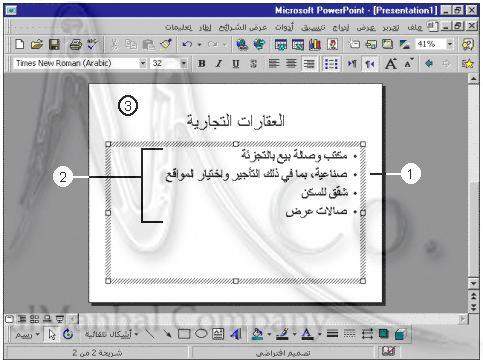Select the Oval drawing tool
Viewport: 483px width, 363px height.
tap(201, 334)
